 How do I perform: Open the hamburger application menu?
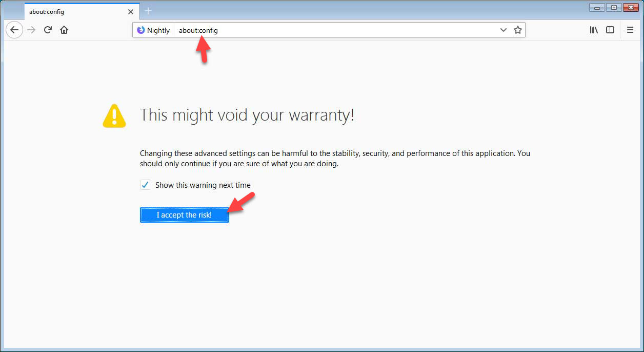tap(630, 30)
